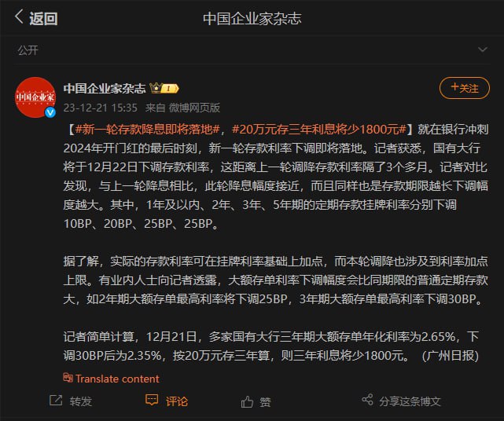
Task: Select the 评论 tab label
Action: 176,401
